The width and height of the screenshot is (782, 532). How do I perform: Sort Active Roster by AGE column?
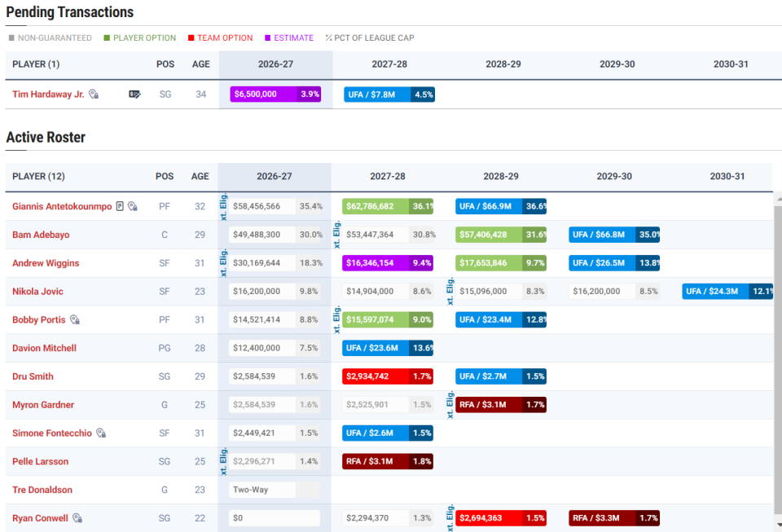click(200, 177)
